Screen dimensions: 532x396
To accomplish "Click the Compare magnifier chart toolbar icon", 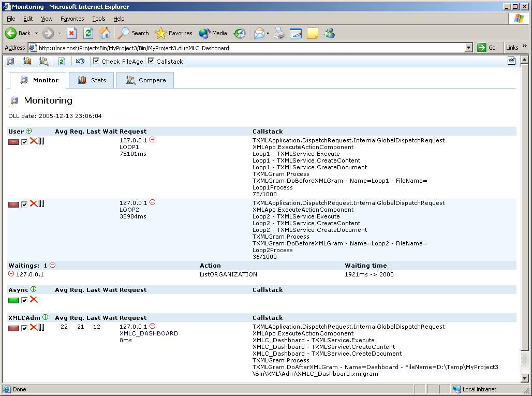I will point(43,61).
